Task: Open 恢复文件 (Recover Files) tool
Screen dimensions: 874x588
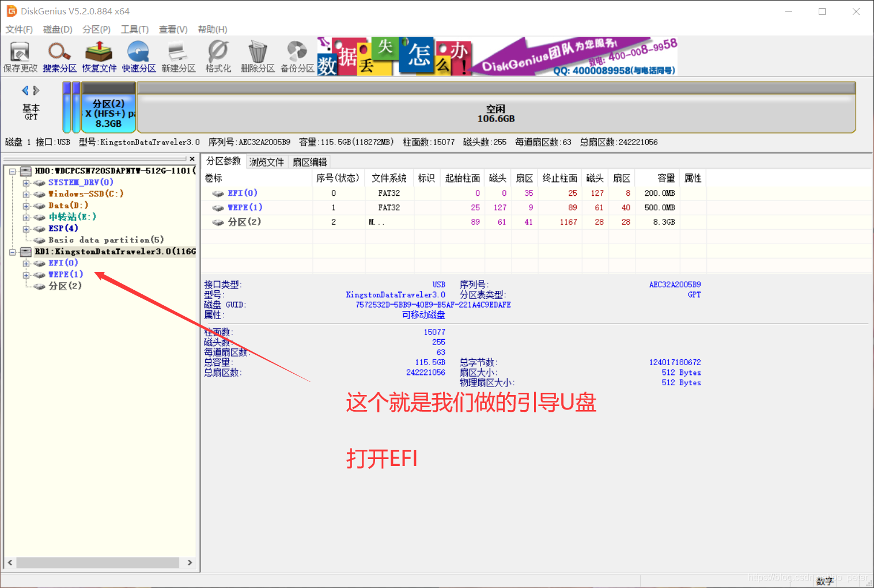Action: [99, 56]
